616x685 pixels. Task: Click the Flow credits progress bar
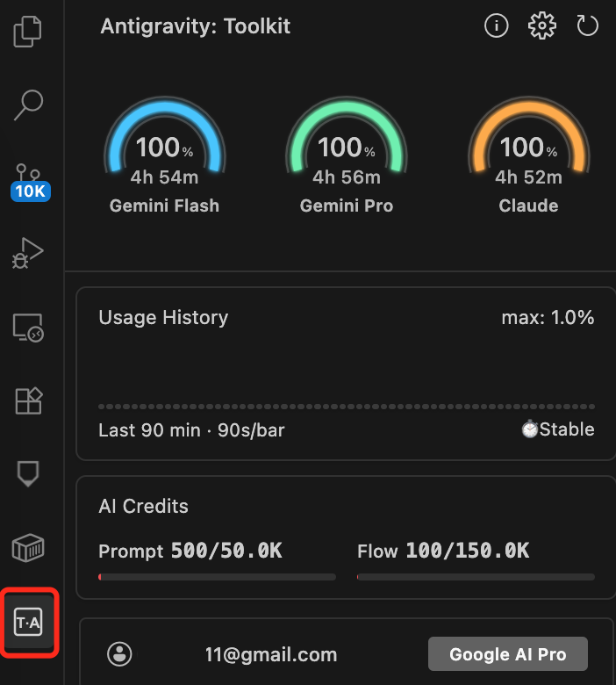(x=476, y=577)
